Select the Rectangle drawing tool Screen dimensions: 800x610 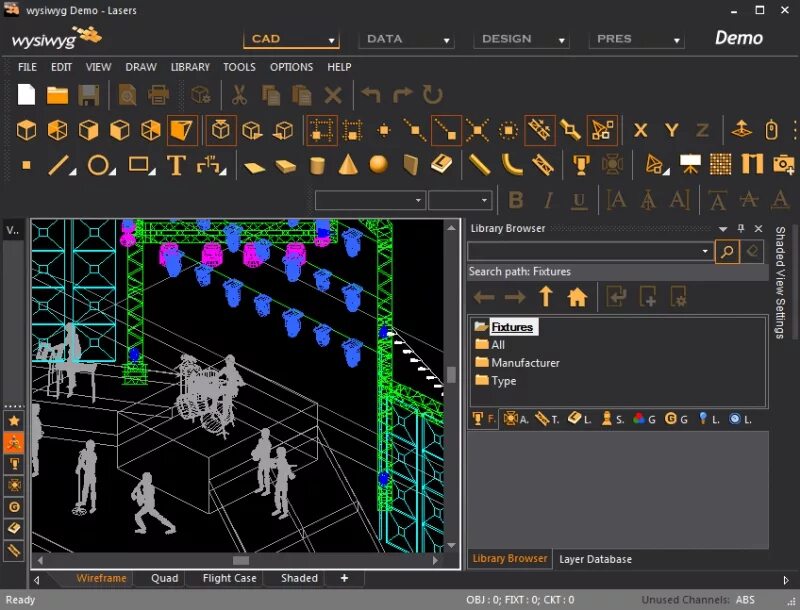(x=138, y=165)
